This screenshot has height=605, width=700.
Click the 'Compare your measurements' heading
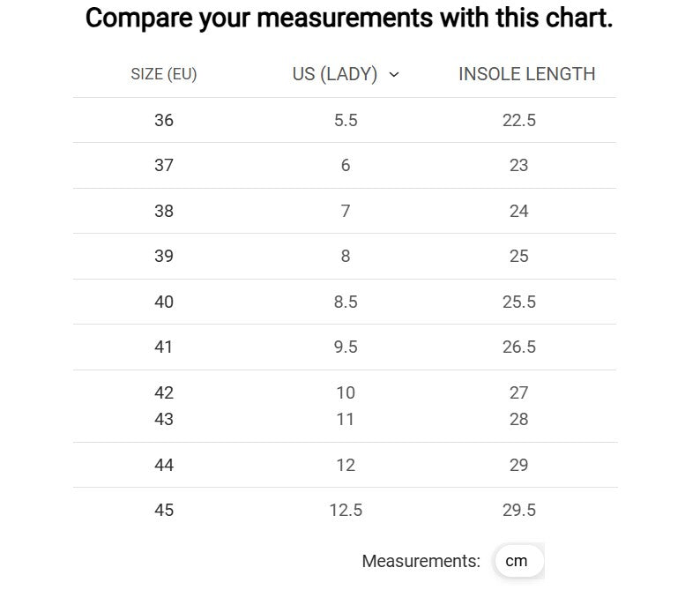click(349, 18)
